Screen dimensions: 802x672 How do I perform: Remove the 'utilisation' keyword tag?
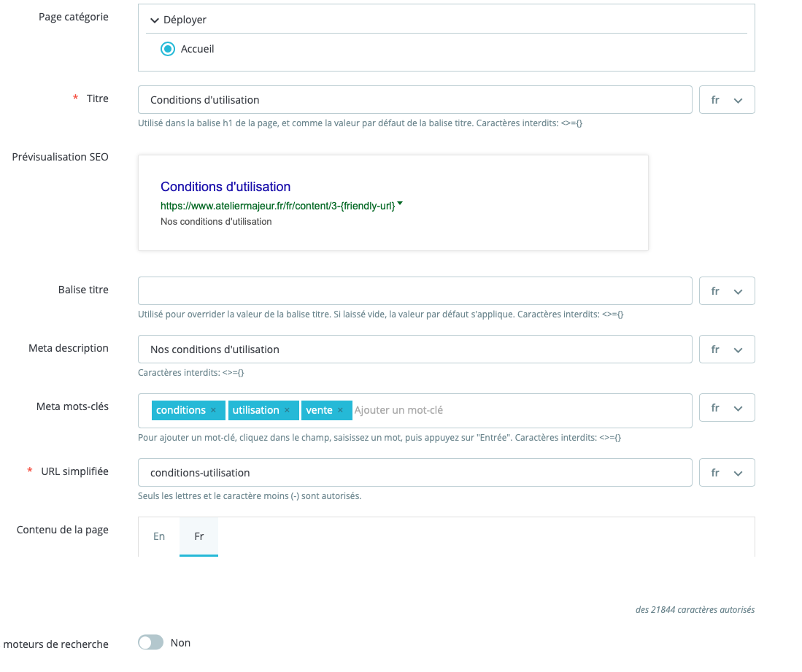287,411
